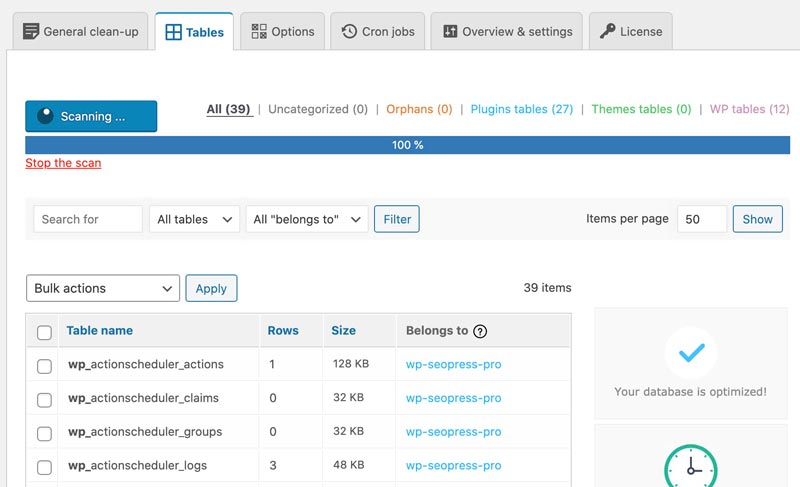This screenshot has height=487, width=800.
Task: Open the Options tab
Action: (x=282, y=32)
